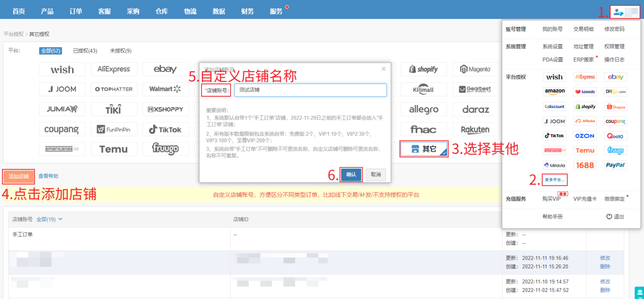The height and width of the screenshot is (299, 644).
Task: Pick the JUMIA platform tile
Action: [62, 109]
